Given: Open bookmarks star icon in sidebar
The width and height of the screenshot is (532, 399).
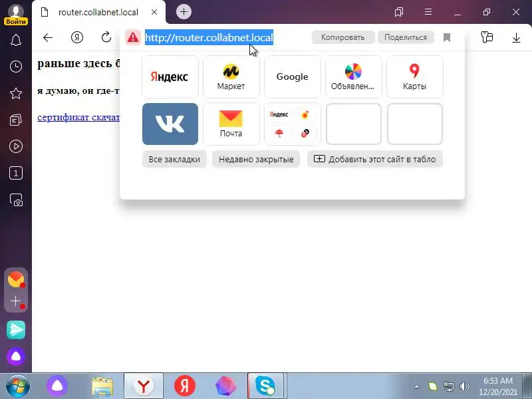Looking at the screenshot, I should click(x=15, y=93).
